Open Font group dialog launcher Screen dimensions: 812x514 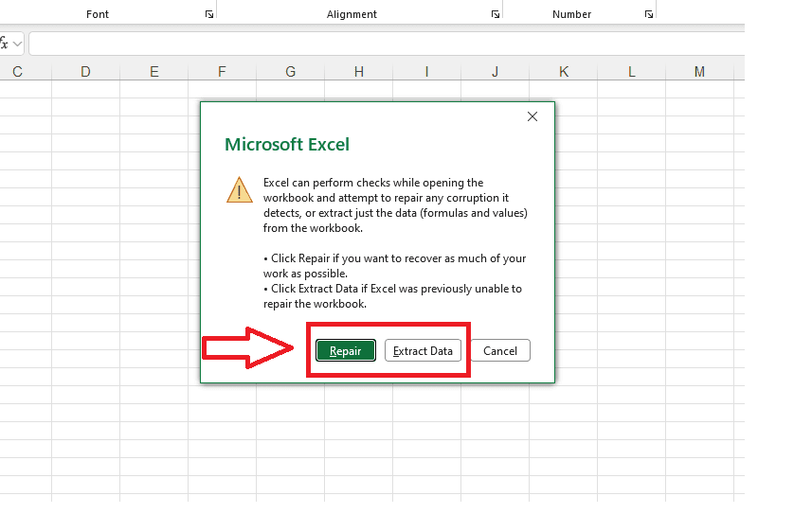click(209, 14)
